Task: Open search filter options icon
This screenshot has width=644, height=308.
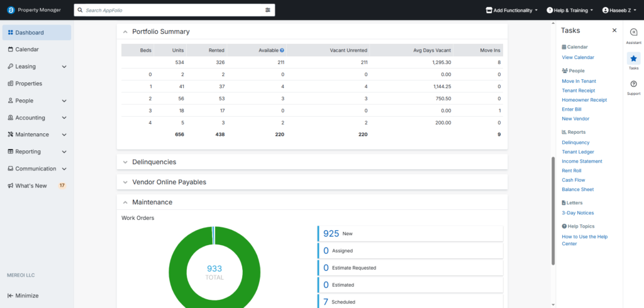Action: click(x=268, y=10)
